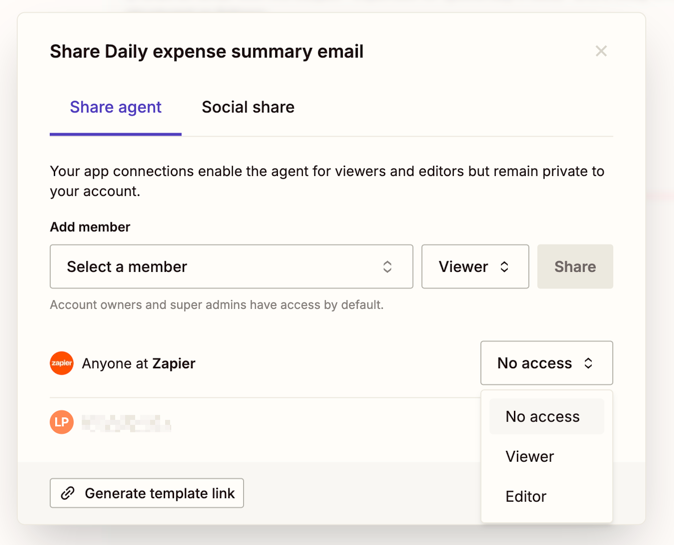Expand the Viewer role dropdown beside Share

[475, 267]
